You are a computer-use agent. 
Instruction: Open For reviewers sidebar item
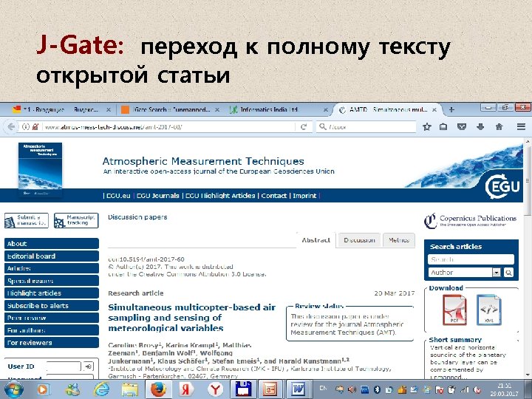52,343
